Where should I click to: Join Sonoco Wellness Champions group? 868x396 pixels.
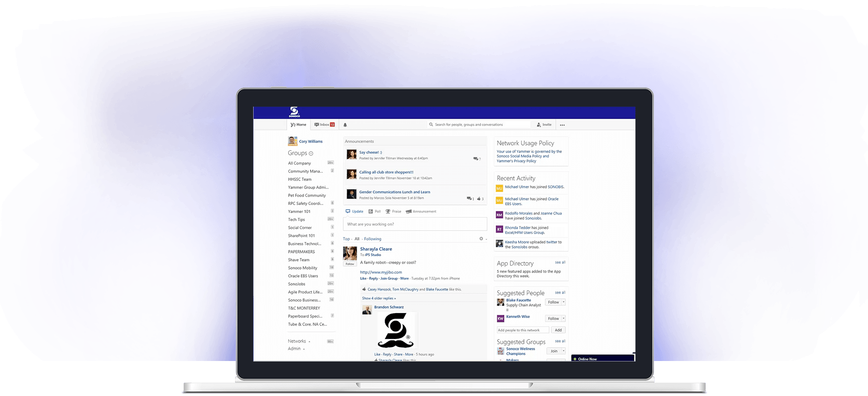tap(554, 351)
